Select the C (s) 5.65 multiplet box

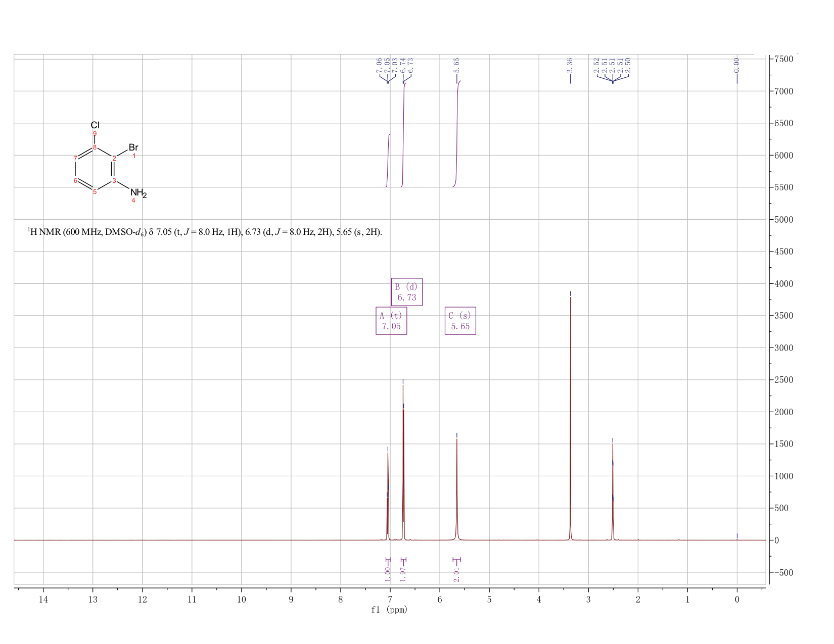(460, 321)
